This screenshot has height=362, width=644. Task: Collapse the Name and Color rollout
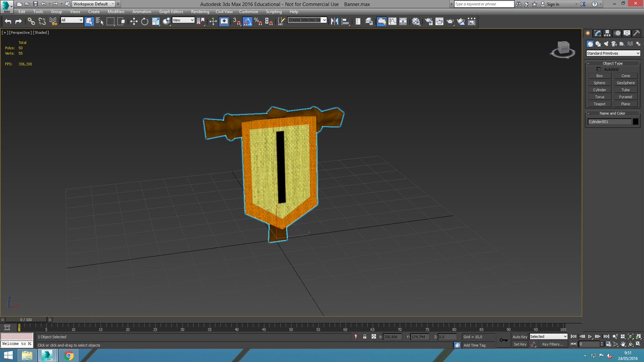tap(612, 113)
